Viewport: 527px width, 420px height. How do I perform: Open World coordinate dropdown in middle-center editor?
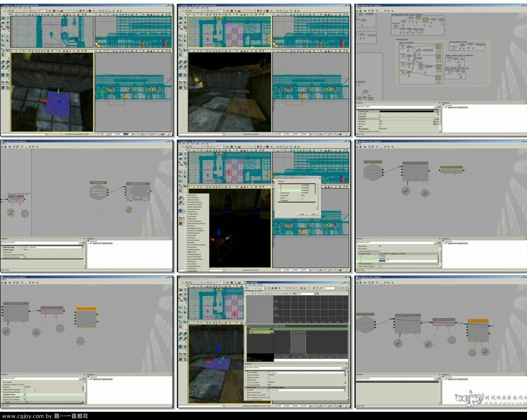pyautogui.click(x=221, y=147)
